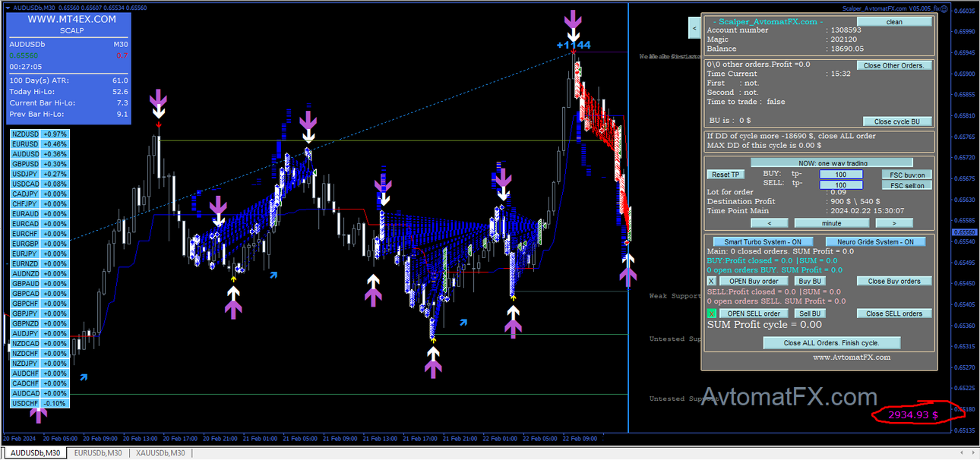Click the 0.65560 current price tag

[x=965, y=232]
